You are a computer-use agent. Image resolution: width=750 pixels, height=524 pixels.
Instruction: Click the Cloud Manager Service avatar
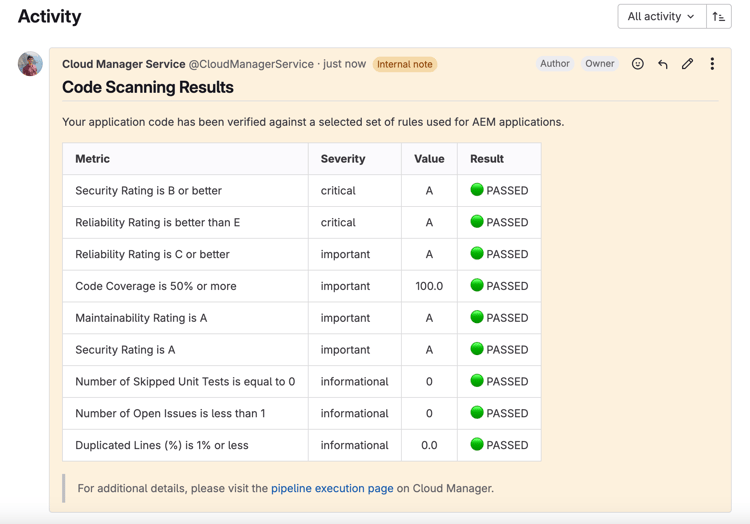tap(30, 64)
